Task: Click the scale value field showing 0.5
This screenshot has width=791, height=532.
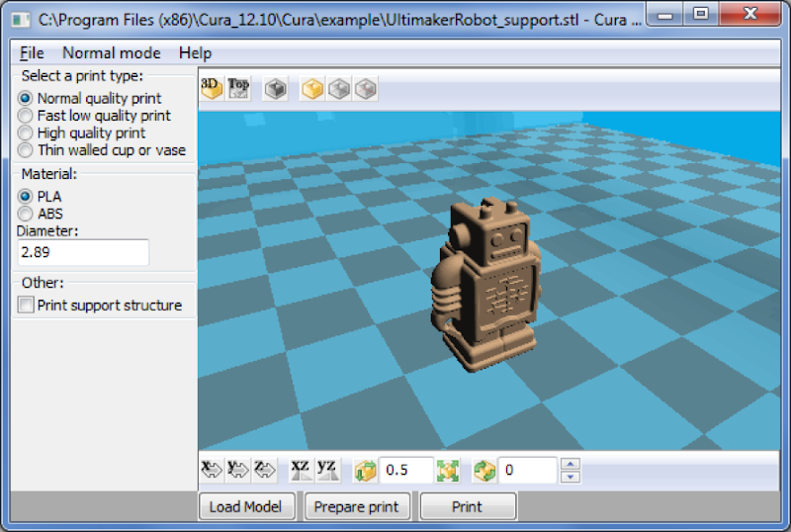Action: [x=406, y=471]
